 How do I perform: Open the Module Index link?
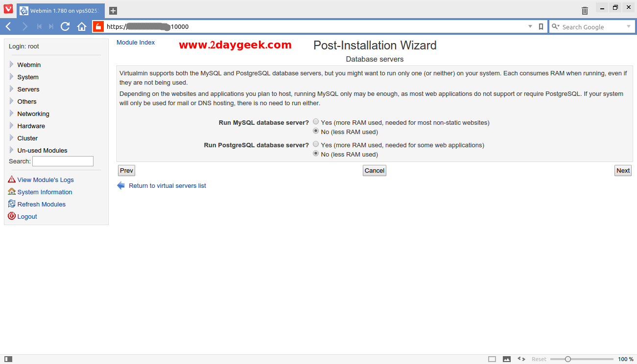pos(136,43)
